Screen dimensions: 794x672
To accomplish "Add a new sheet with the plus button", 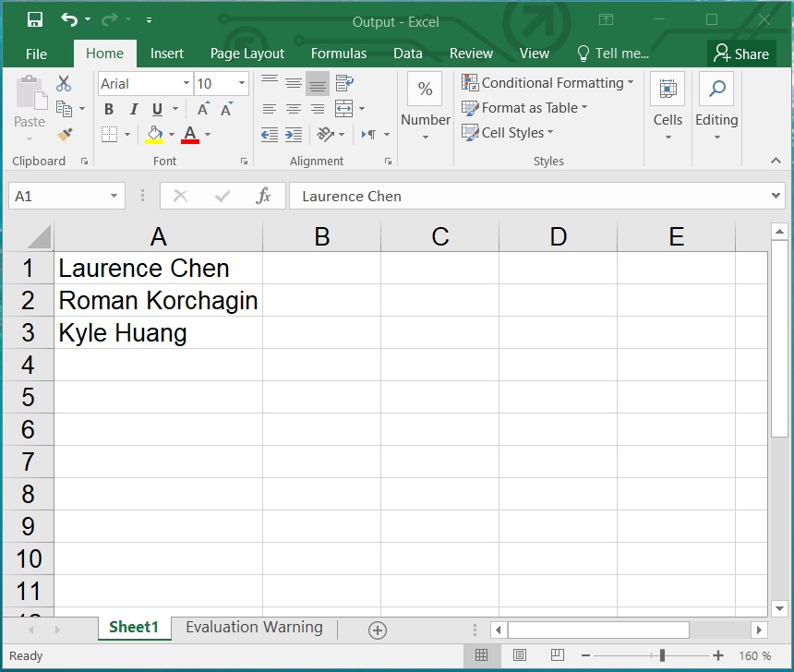I will point(377,628).
